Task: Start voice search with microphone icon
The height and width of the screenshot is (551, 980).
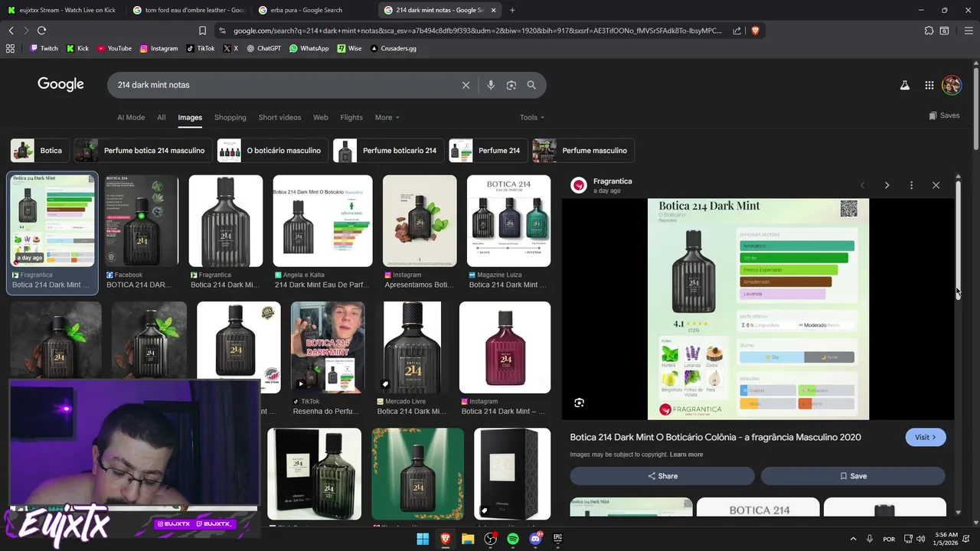Action: click(491, 85)
